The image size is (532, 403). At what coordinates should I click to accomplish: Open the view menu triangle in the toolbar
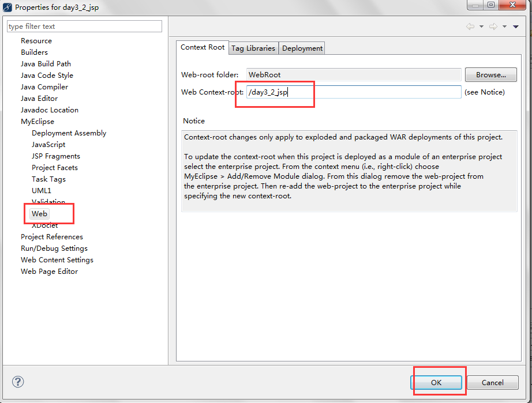tap(516, 27)
